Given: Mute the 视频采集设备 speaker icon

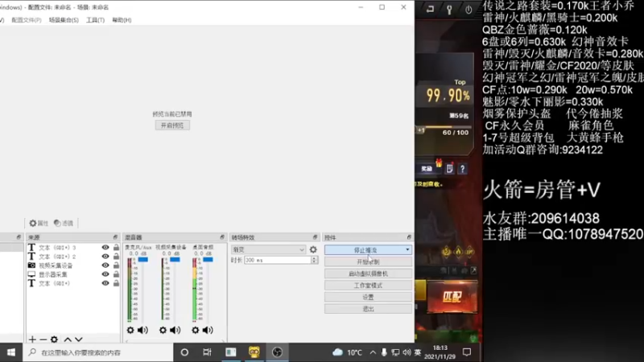Looking at the screenshot, I should click(x=175, y=330).
